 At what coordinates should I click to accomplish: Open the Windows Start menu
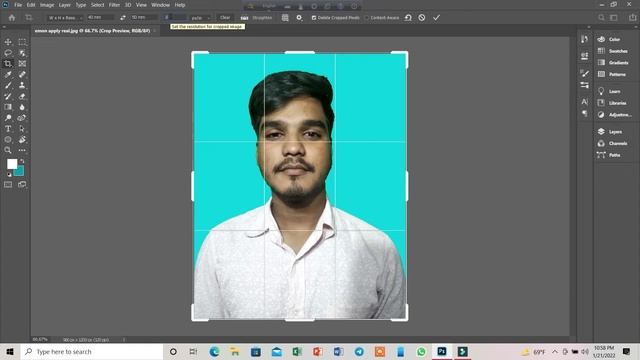(10, 351)
